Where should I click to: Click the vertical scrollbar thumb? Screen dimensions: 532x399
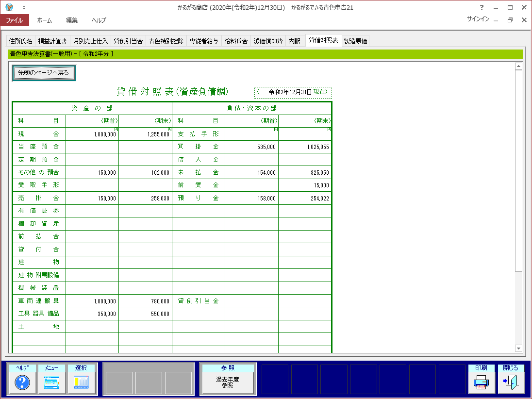coord(518,171)
